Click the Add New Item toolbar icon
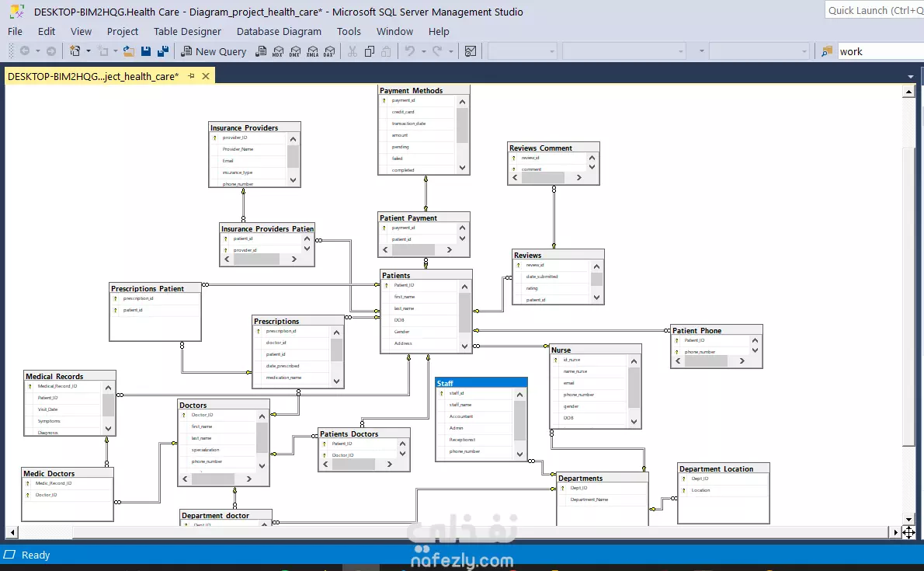Image resolution: width=924 pixels, height=571 pixels. click(104, 51)
